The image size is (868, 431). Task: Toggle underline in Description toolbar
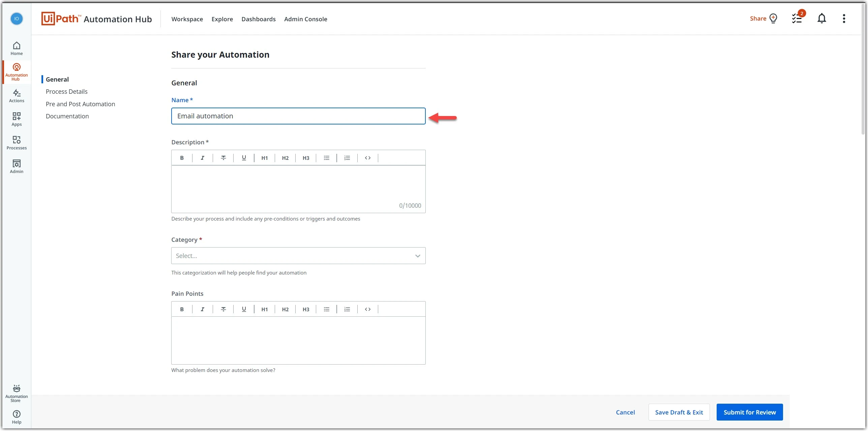click(244, 158)
